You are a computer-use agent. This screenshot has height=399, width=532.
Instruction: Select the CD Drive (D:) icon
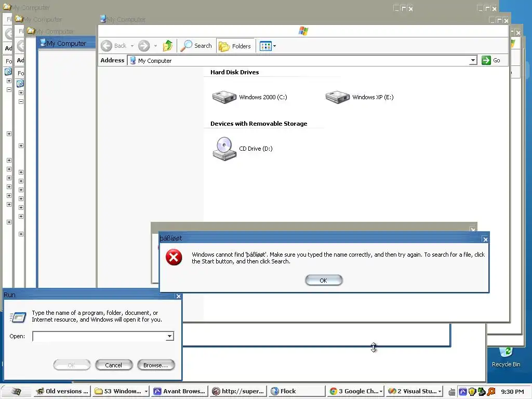coord(224,149)
